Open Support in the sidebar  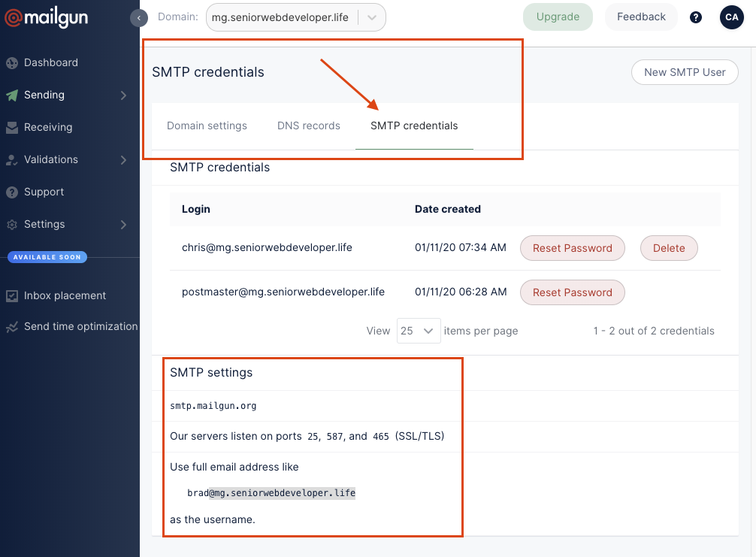(x=44, y=192)
